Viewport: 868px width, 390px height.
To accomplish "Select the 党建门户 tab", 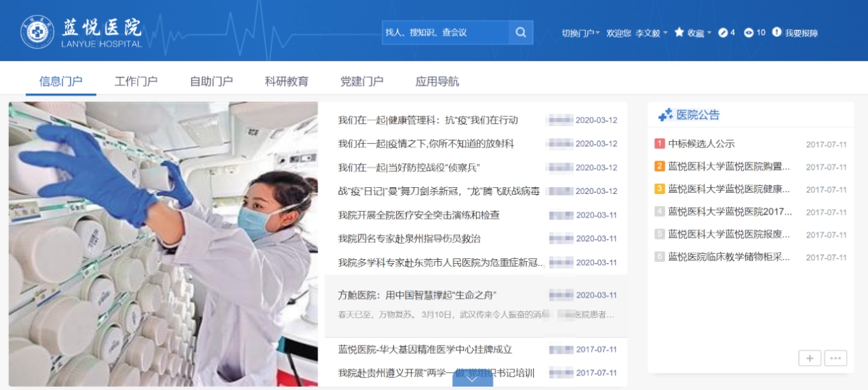I will click(x=362, y=82).
